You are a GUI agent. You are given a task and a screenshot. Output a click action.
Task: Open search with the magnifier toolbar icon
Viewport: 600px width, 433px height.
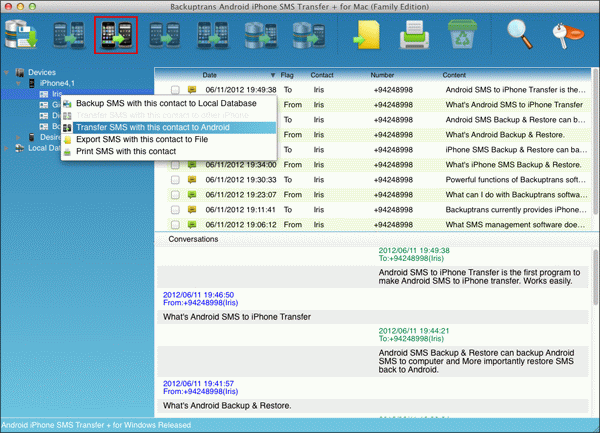(520, 34)
